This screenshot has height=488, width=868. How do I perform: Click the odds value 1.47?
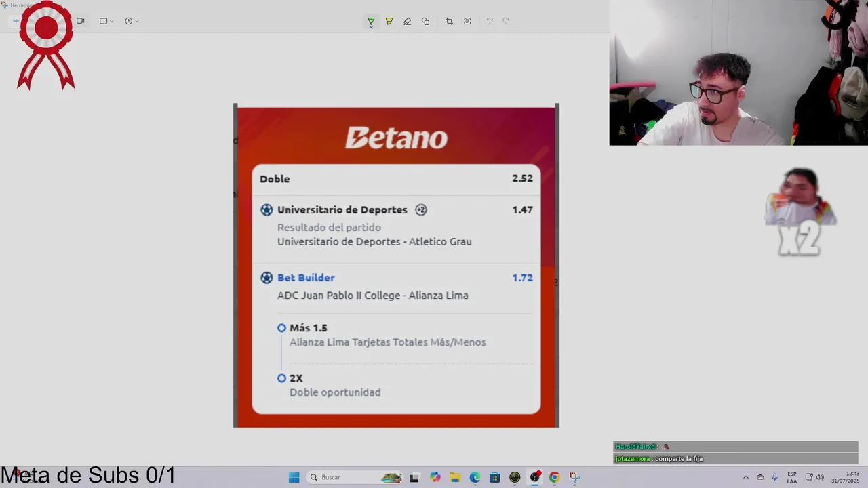[522, 210]
